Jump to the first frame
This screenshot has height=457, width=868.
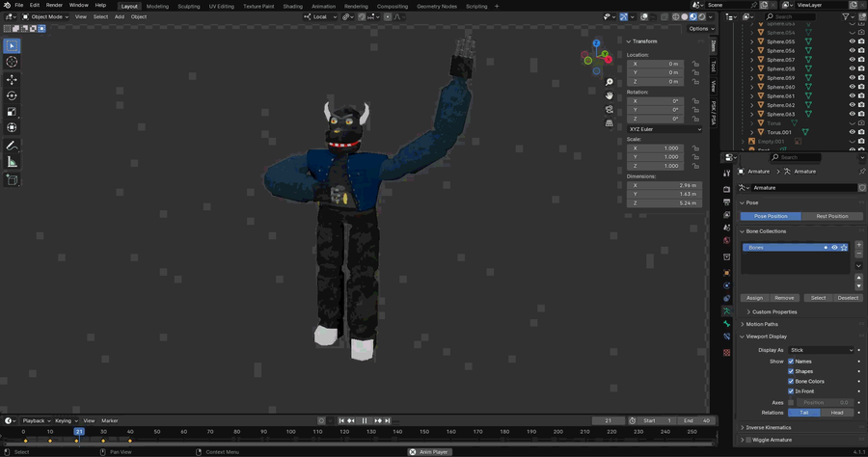point(341,421)
